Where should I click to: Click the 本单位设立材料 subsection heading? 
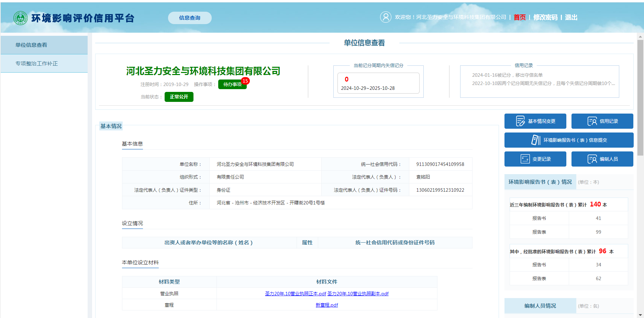140,262
